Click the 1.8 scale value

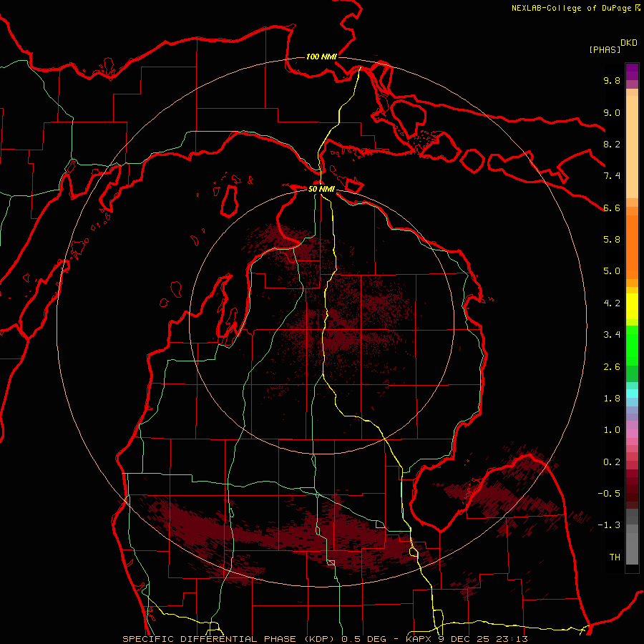point(612,399)
